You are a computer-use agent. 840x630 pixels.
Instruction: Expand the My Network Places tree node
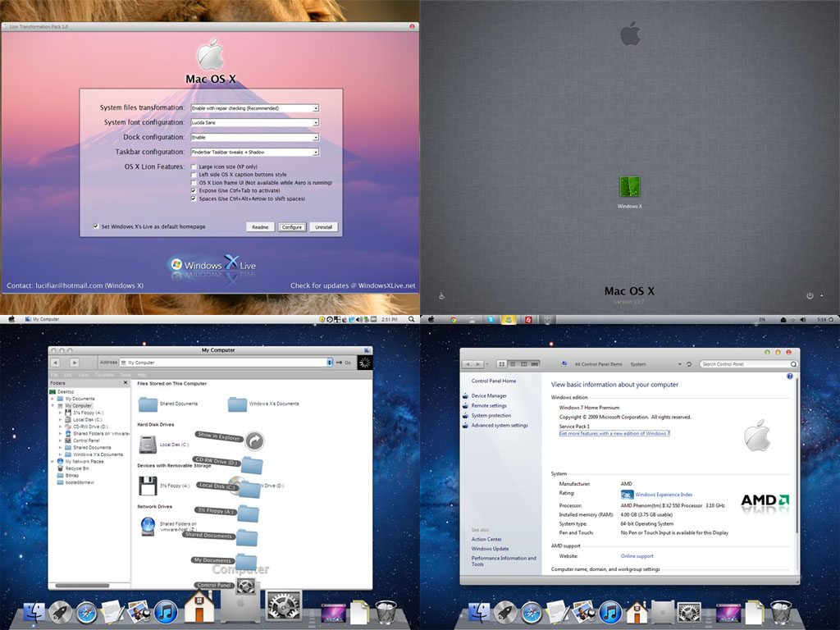click(x=53, y=461)
